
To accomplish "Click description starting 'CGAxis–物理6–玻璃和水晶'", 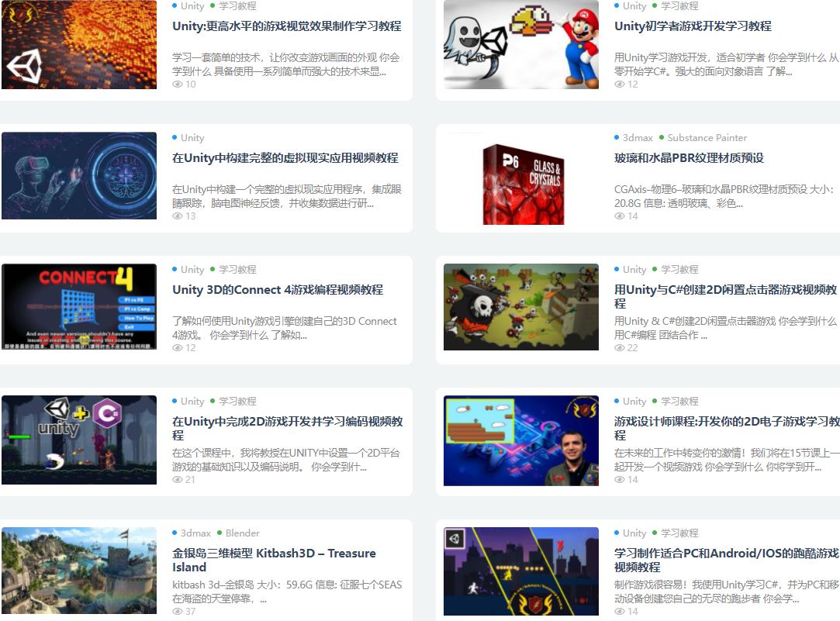I will tap(724, 196).
